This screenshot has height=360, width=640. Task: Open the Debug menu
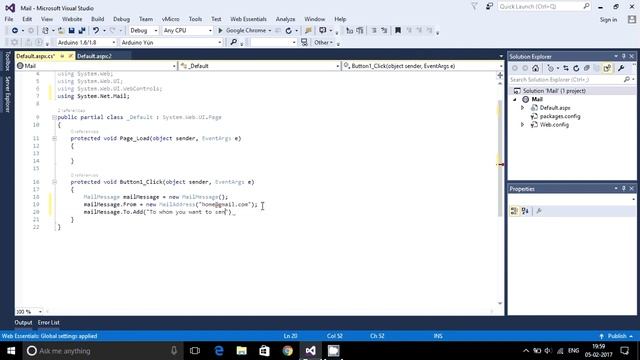121,19
